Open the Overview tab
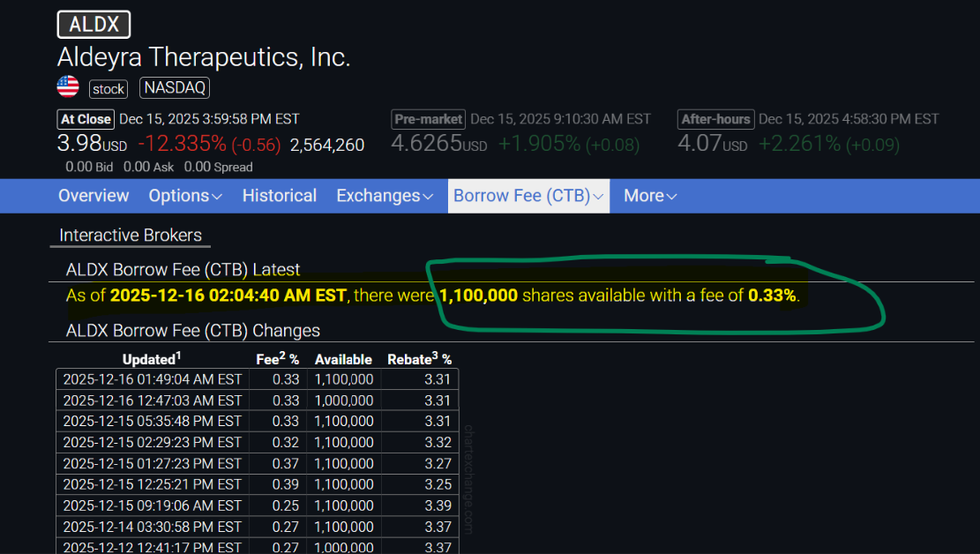This screenshot has width=980, height=554. pos(94,196)
